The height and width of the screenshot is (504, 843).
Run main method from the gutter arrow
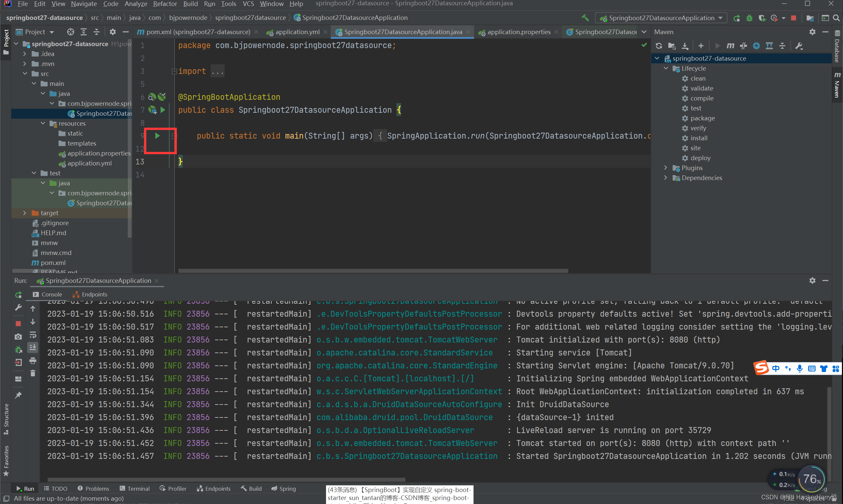coord(157,136)
